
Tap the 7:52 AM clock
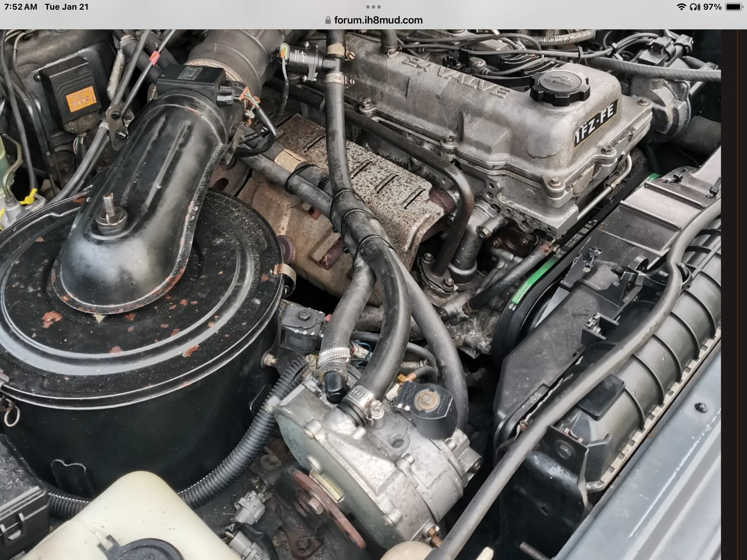21,7
